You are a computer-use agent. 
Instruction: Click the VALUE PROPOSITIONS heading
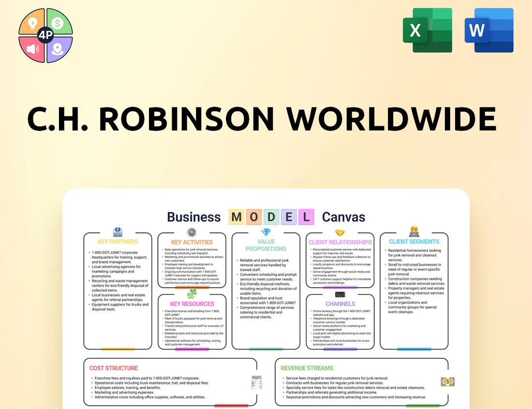click(x=266, y=245)
